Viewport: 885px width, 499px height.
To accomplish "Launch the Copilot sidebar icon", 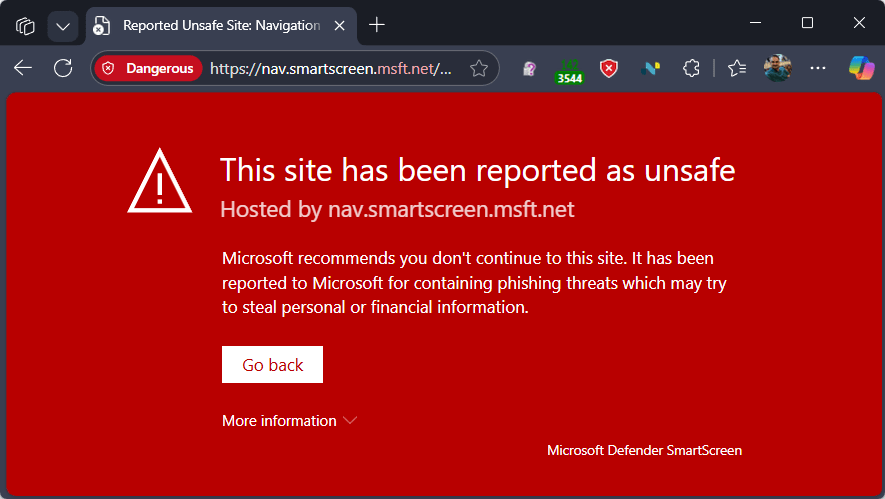I will (x=860, y=68).
